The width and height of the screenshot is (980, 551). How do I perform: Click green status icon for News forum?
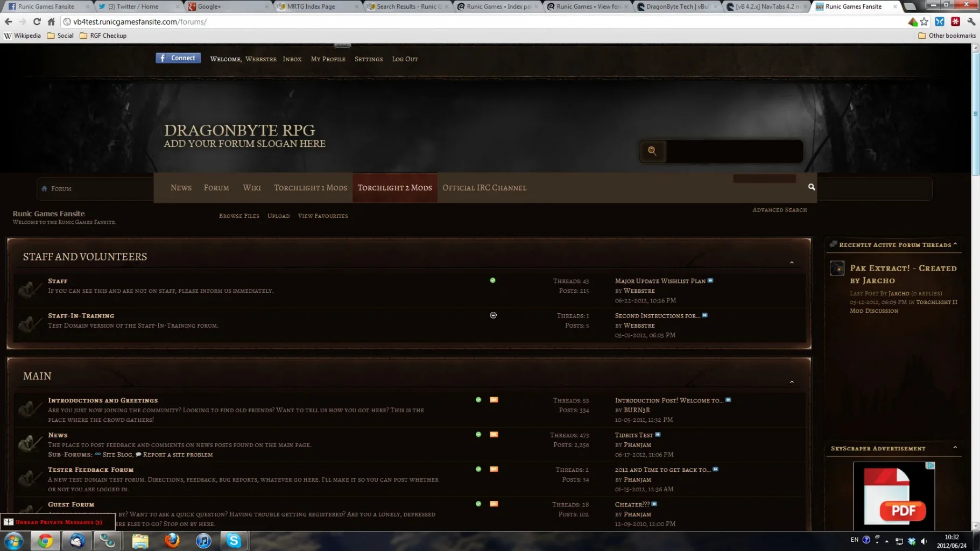(478, 434)
